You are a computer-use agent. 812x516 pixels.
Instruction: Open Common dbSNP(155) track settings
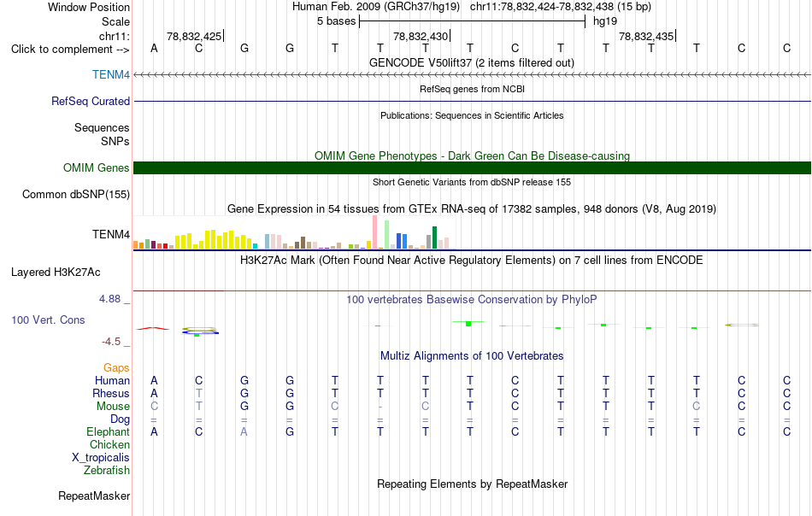75,194
